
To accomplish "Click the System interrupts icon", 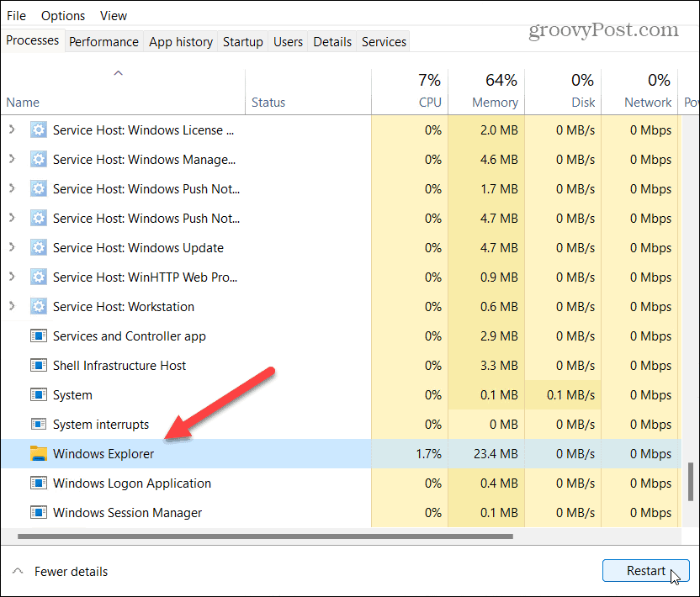I will 39,425.
